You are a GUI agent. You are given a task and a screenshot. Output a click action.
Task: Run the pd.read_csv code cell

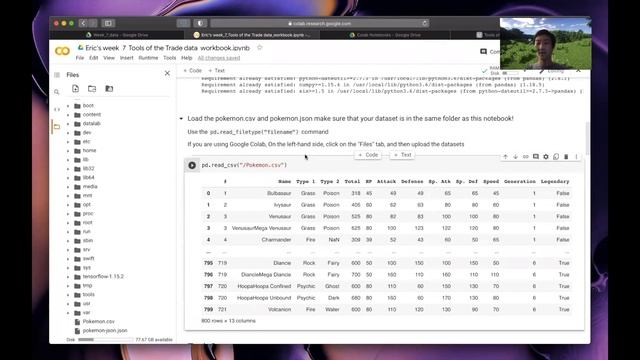click(192, 165)
